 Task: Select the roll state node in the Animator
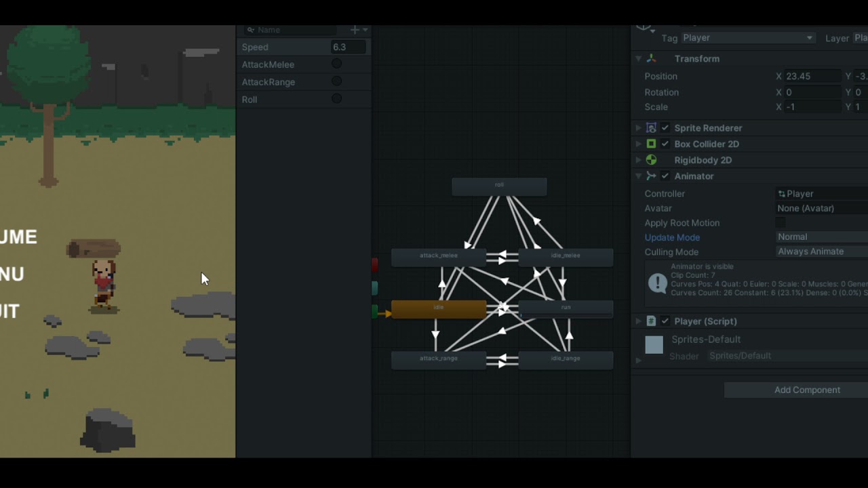(x=499, y=185)
